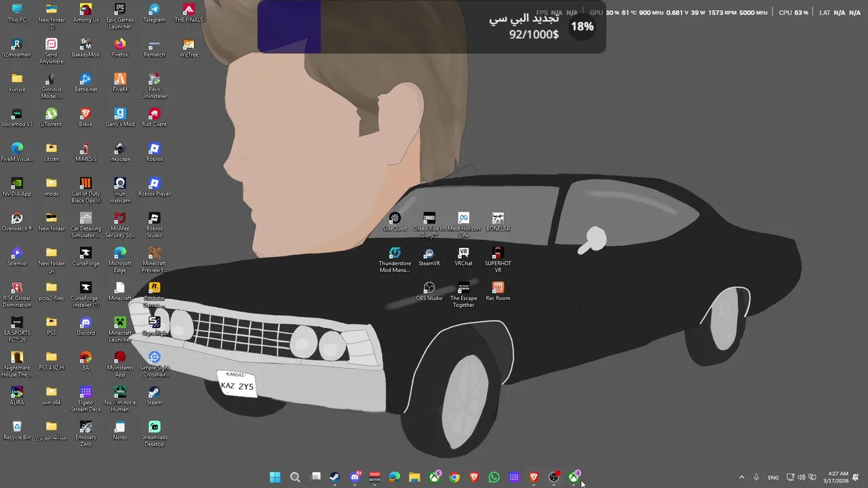Select the µTorrent desktop icon
868x488 pixels.
coord(52,117)
